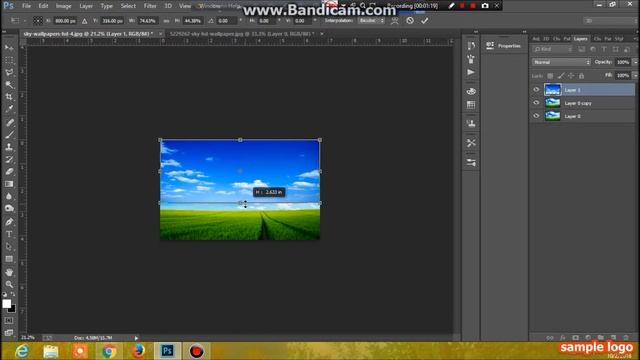This screenshot has height=360, width=640.
Task: Select the Magic Wand tool
Action: (9, 85)
